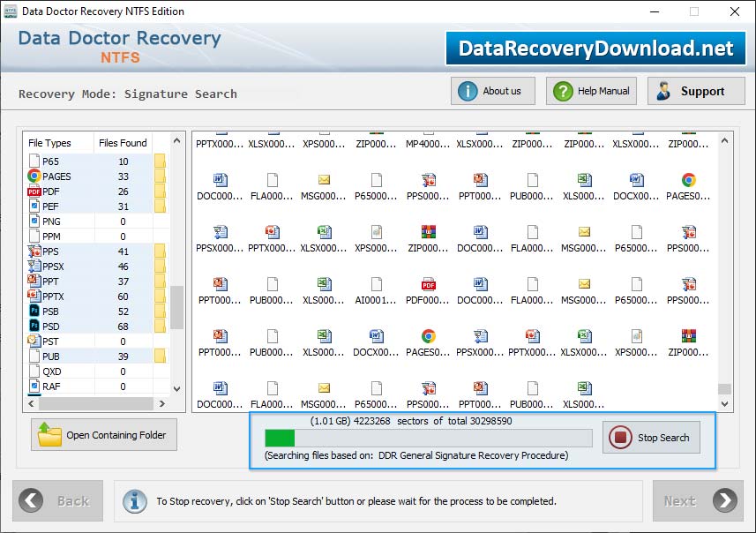Select the PDF file type icon in list
The height and width of the screenshot is (533, 756).
click(34, 191)
